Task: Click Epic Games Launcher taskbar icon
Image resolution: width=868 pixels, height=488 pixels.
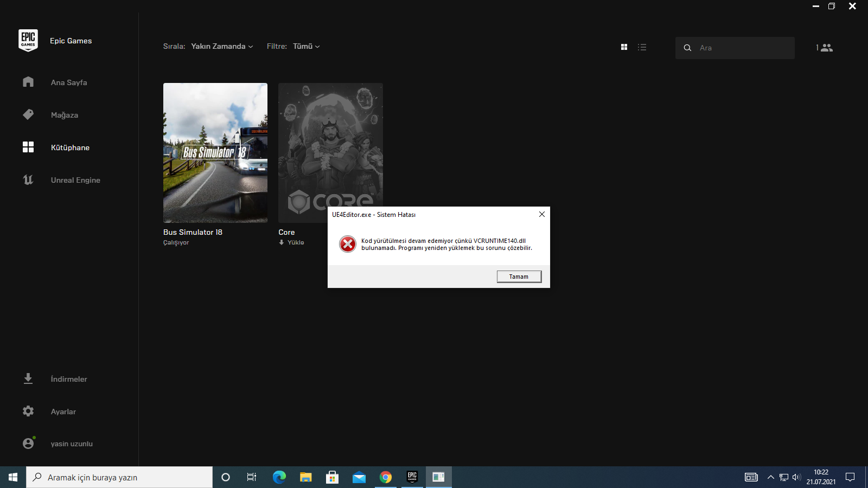Action: click(x=412, y=477)
